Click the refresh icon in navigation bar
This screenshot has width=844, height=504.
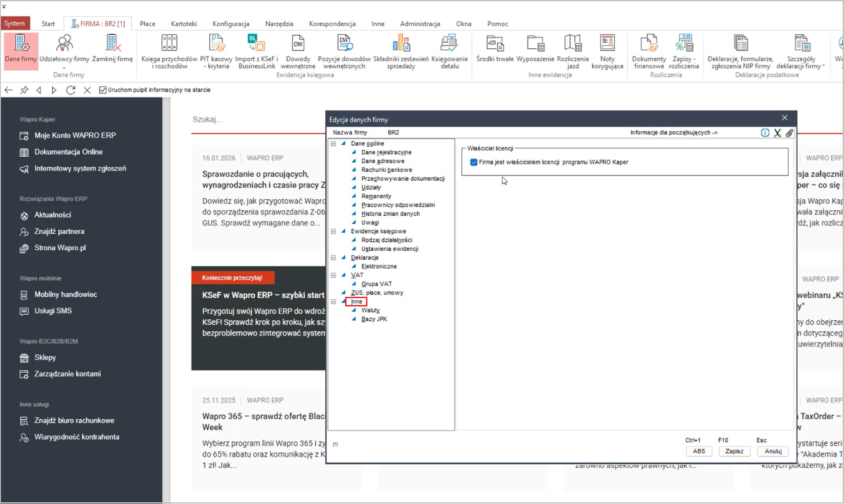tap(71, 90)
